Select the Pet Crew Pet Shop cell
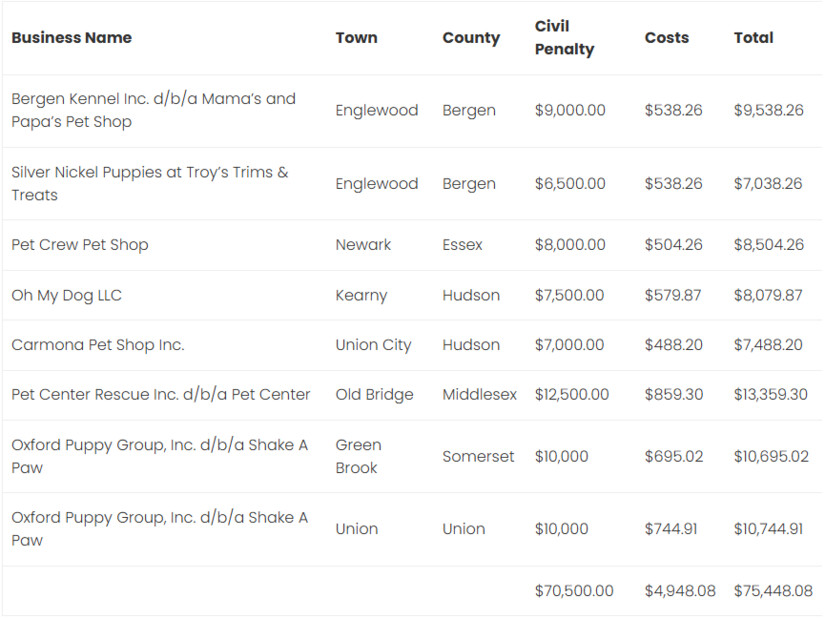Image resolution: width=825 pixels, height=619 pixels. 80,245
